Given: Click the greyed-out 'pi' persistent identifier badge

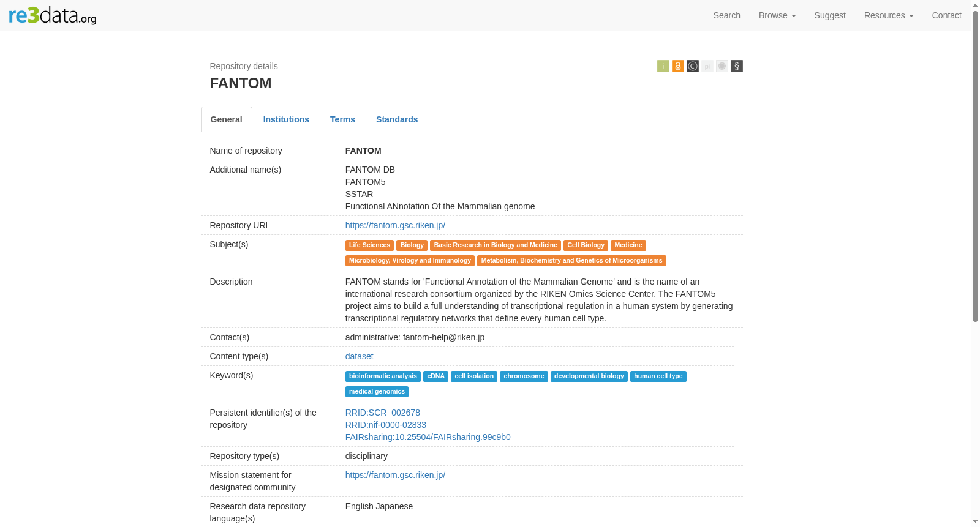Looking at the screenshot, I should coord(707,66).
